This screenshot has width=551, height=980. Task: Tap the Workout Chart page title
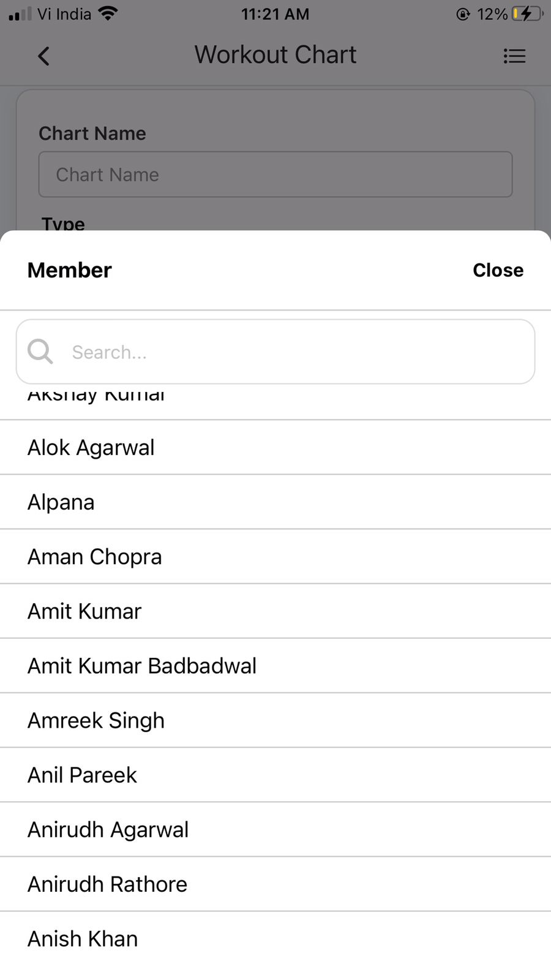(275, 55)
